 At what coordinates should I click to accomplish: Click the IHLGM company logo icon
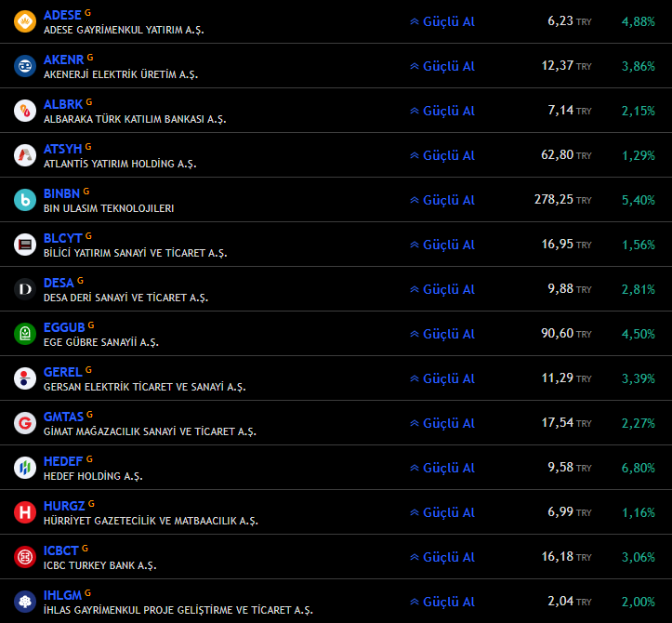pos(25,601)
